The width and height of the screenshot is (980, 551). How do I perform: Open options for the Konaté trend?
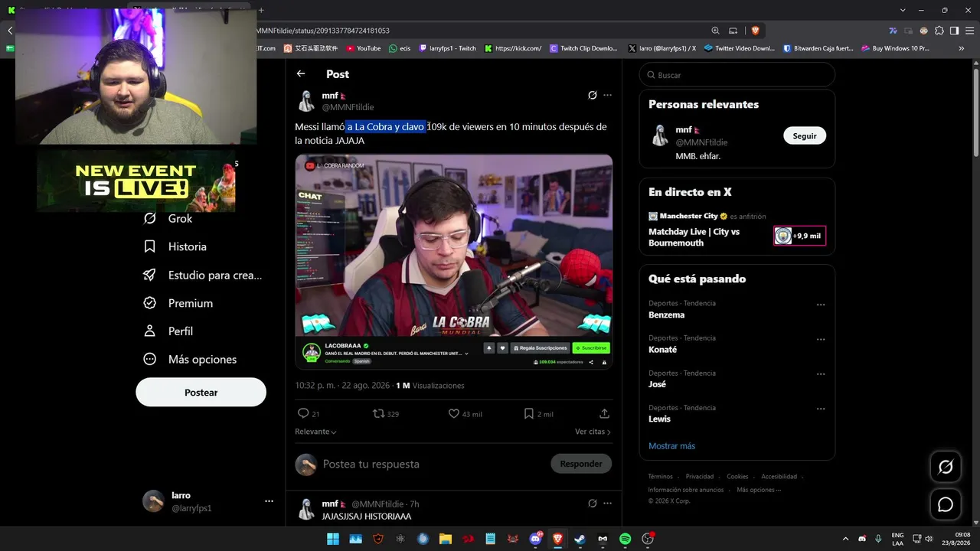click(821, 339)
